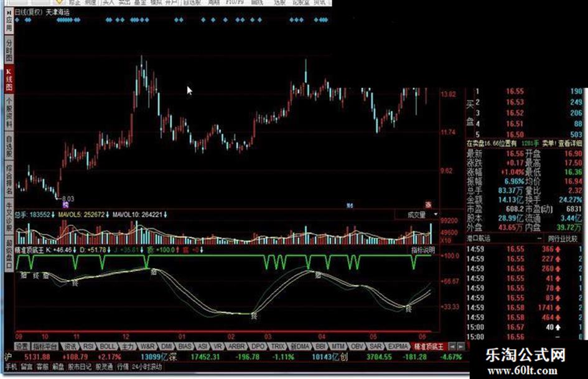Click the 买入 toolbar button
Image resolution: width=588 pixels, height=379 pixels.
pyautogui.click(x=108, y=2)
